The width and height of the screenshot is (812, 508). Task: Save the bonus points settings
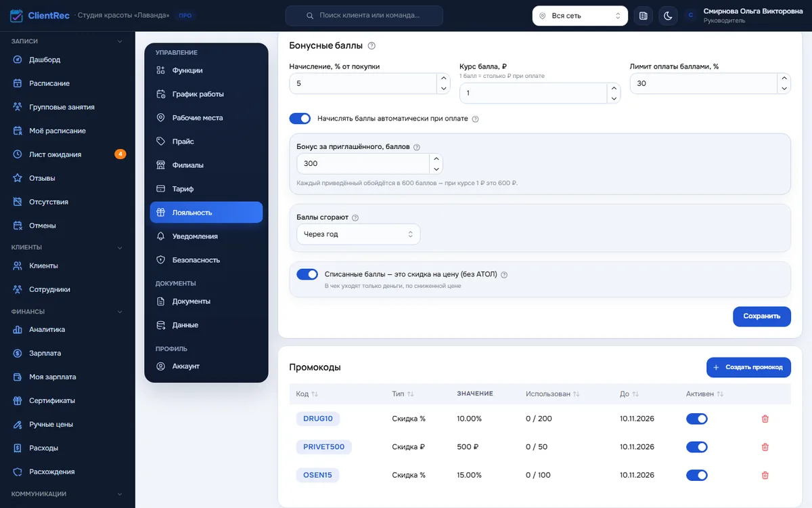(762, 316)
